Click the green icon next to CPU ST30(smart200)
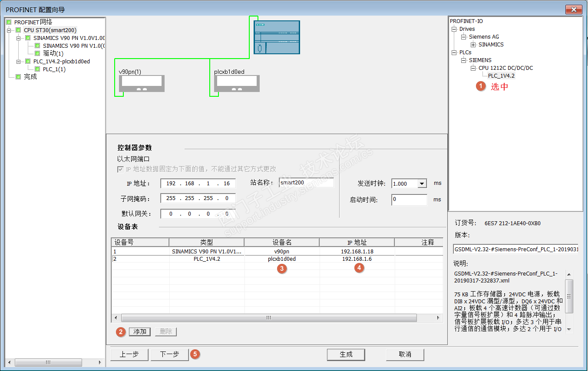This screenshot has width=588, height=371. tap(18, 30)
